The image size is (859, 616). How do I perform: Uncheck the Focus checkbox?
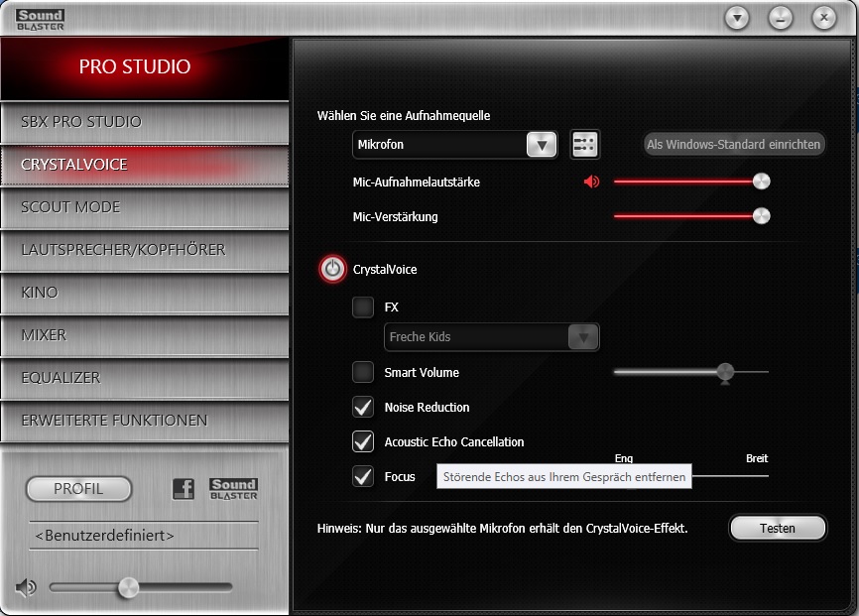click(x=363, y=476)
